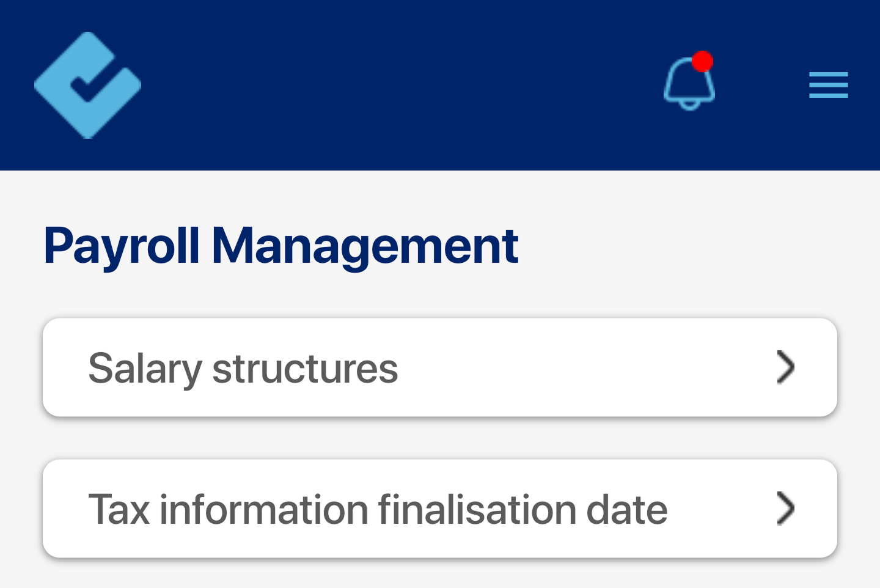Image resolution: width=880 pixels, height=588 pixels.
Task: Open the Salary structures card
Action: click(x=440, y=367)
